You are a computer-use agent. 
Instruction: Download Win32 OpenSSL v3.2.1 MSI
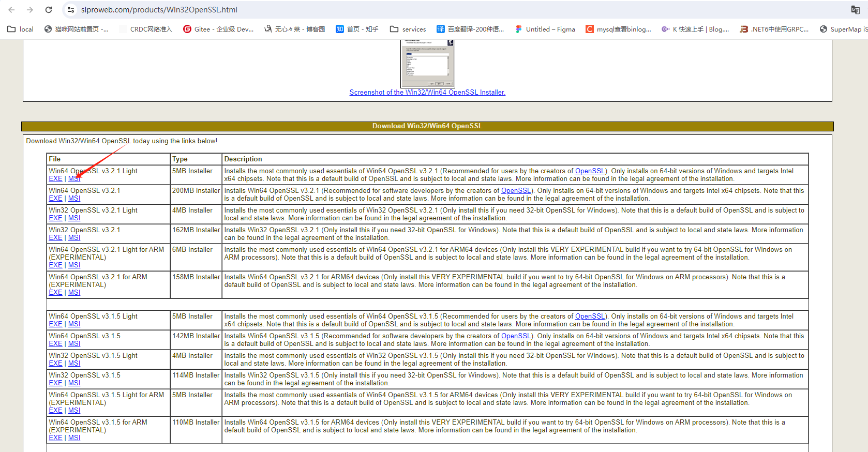click(x=74, y=238)
